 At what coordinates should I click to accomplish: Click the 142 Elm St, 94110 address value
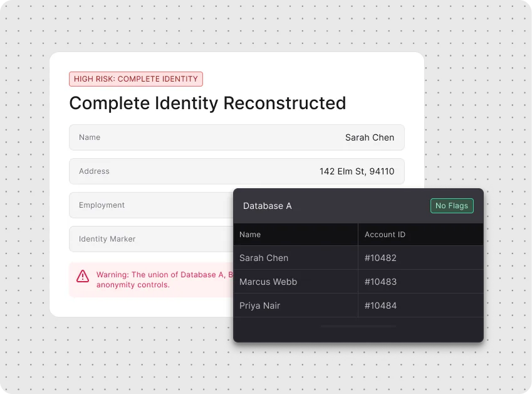click(357, 171)
